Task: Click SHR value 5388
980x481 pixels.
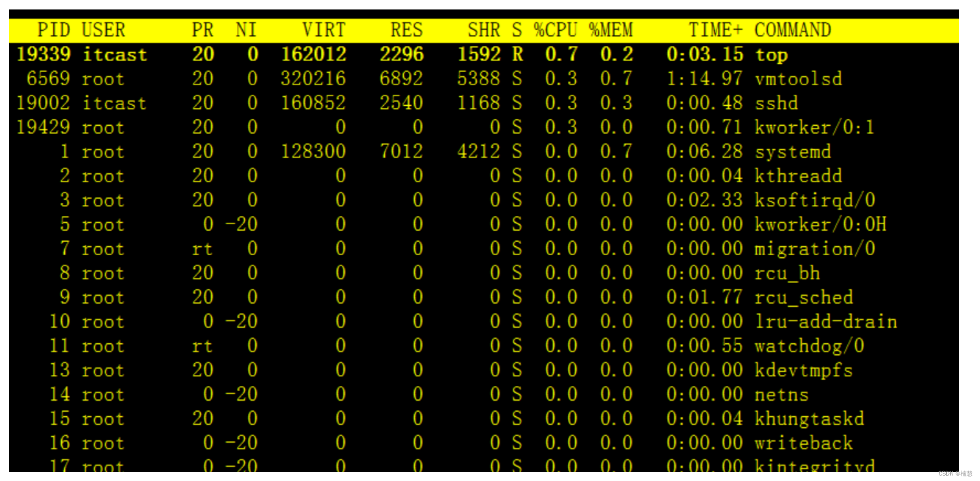Action: coord(479,79)
